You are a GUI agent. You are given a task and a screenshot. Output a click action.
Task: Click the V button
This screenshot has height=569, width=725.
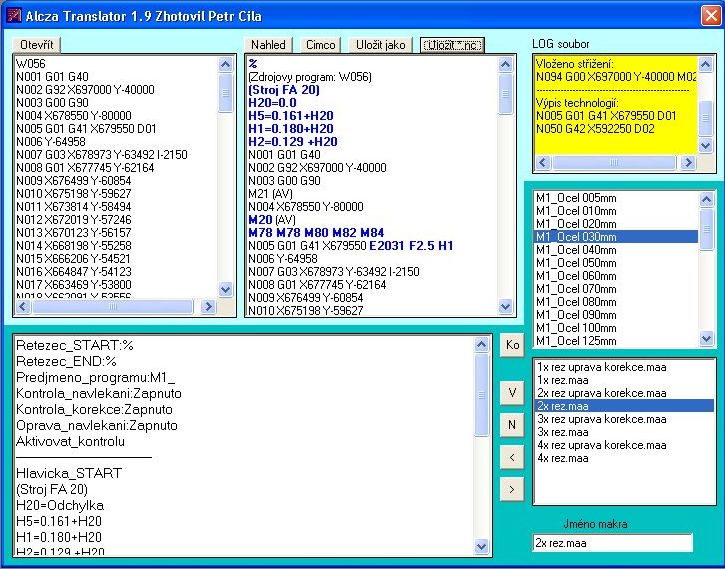(x=512, y=393)
